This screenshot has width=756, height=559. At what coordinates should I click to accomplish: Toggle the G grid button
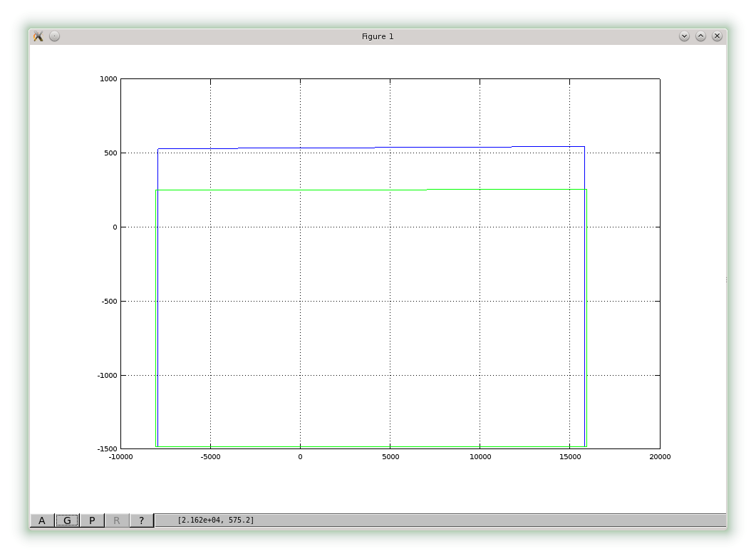click(x=67, y=520)
